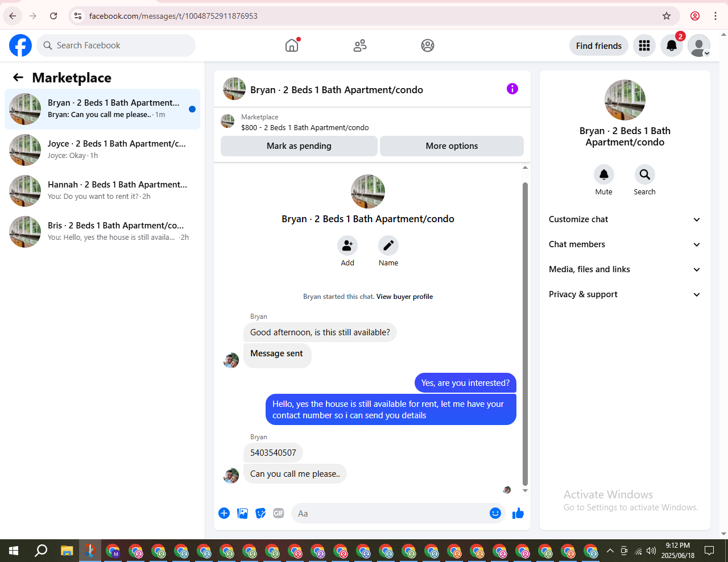Bookmark this page with the star icon
This screenshot has width=728, height=562.
tap(667, 16)
